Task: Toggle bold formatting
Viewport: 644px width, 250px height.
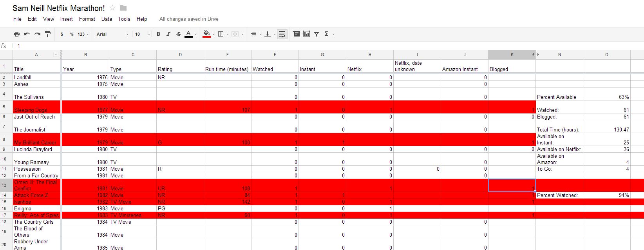Action: (x=158, y=34)
